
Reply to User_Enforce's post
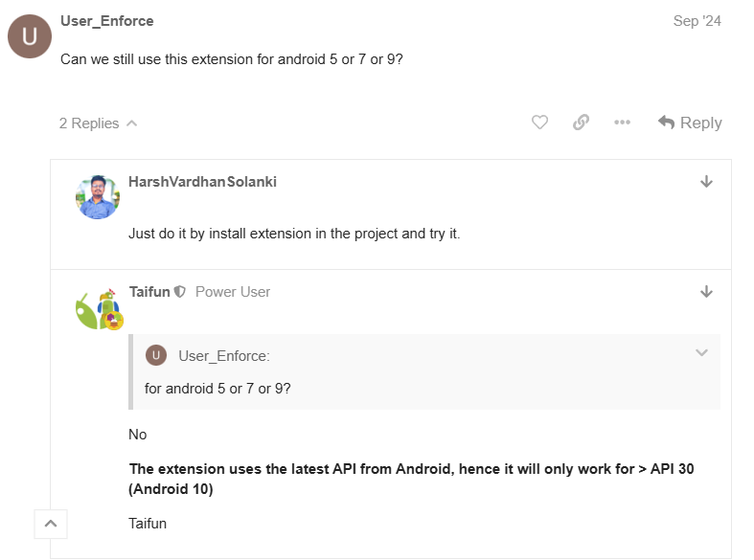(690, 123)
